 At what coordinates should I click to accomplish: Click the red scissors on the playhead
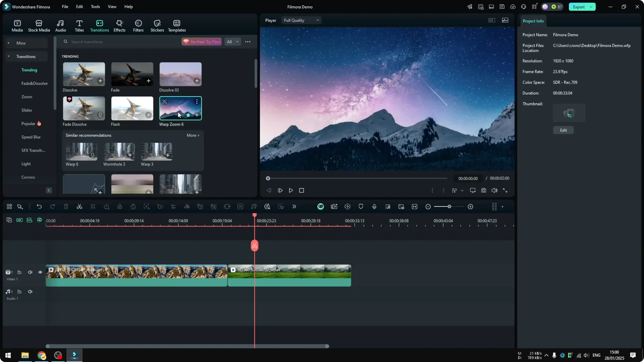tap(255, 246)
